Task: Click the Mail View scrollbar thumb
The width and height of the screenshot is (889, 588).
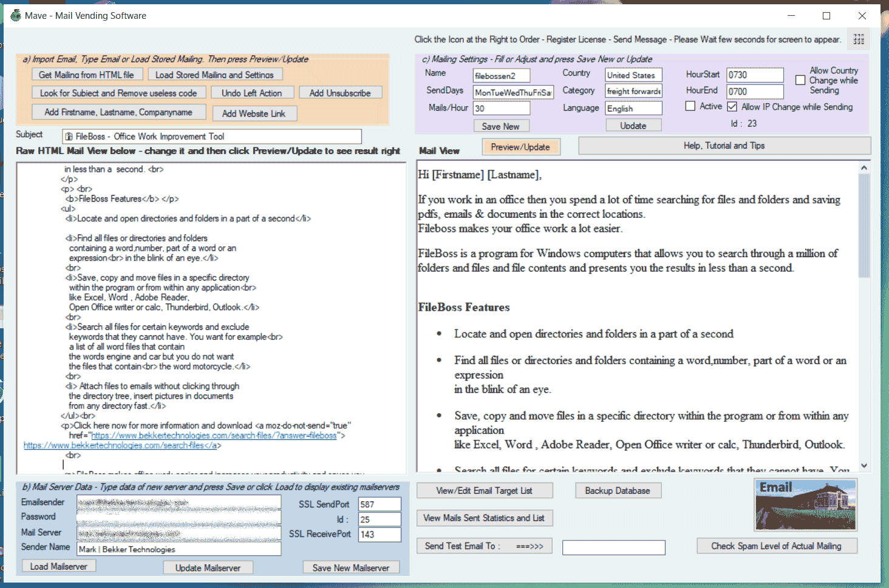Action: 864,226
